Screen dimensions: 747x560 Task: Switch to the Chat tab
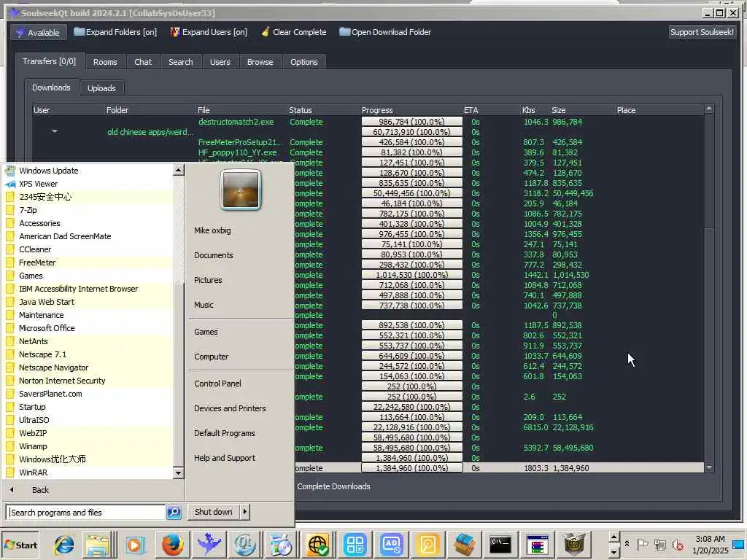(143, 62)
